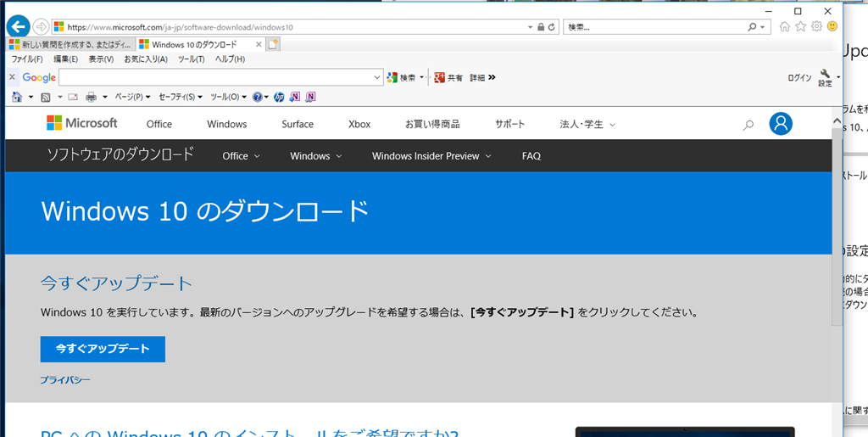Click the Send to OneNote icon
Image resolution: width=868 pixels, height=437 pixels.
click(295, 97)
